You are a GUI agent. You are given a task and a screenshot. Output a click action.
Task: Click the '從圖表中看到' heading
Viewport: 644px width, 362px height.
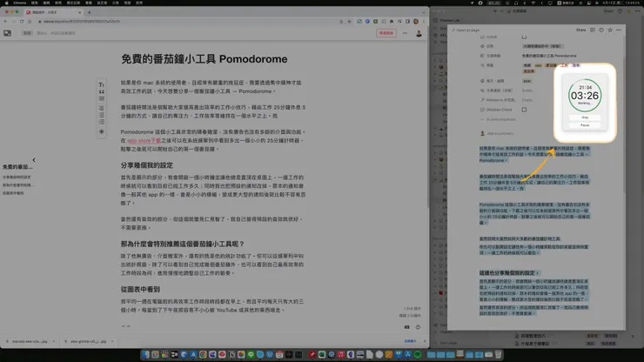(140, 289)
